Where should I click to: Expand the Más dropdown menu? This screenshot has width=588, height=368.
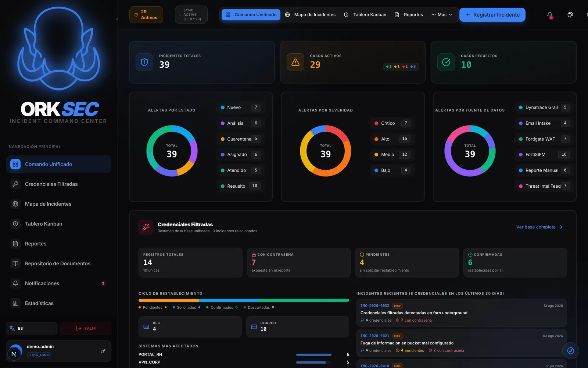(x=442, y=15)
